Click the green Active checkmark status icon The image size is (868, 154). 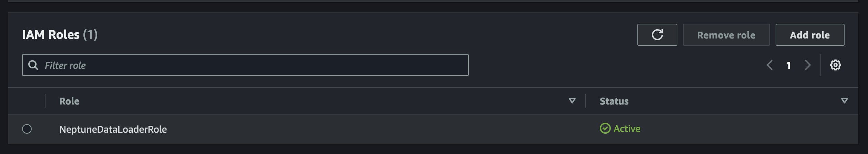coord(605,129)
